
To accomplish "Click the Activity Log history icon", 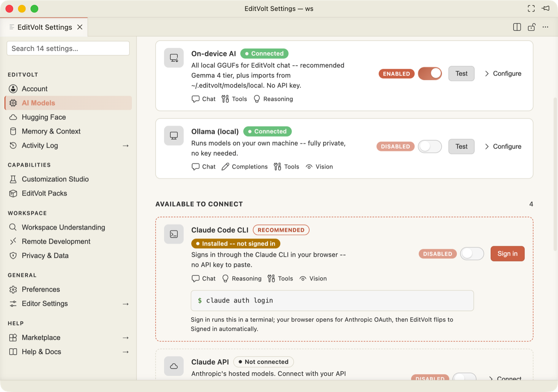I will pos(13,145).
